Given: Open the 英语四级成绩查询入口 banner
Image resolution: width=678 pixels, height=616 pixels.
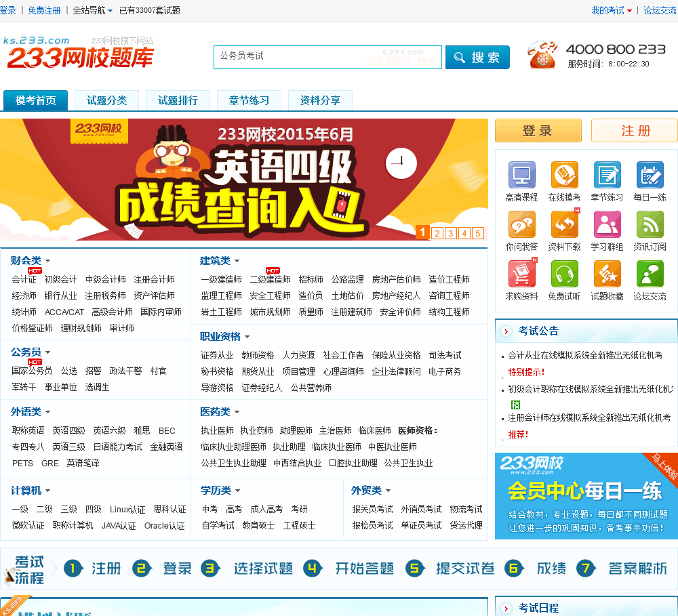Looking at the screenshot, I should click(x=244, y=180).
